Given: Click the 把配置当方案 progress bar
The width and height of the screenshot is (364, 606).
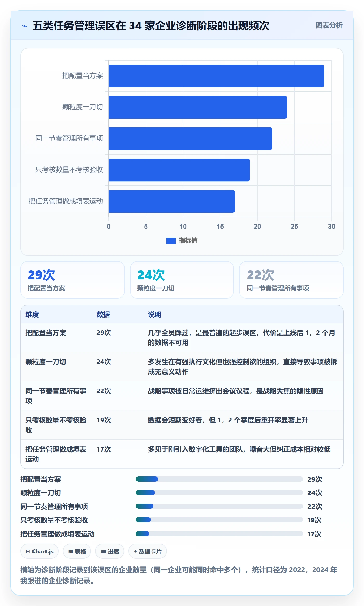Looking at the screenshot, I should click(219, 479).
